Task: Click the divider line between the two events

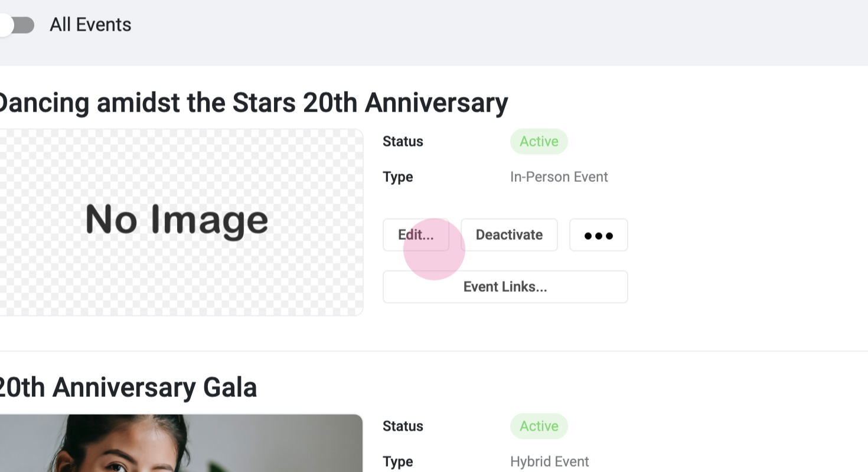Action: click(x=434, y=351)
